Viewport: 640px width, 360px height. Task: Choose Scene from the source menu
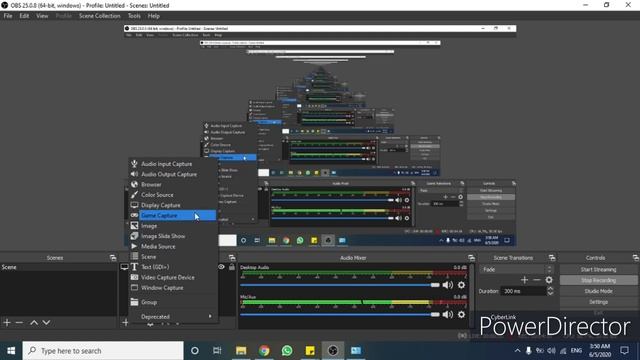[173, 257]
